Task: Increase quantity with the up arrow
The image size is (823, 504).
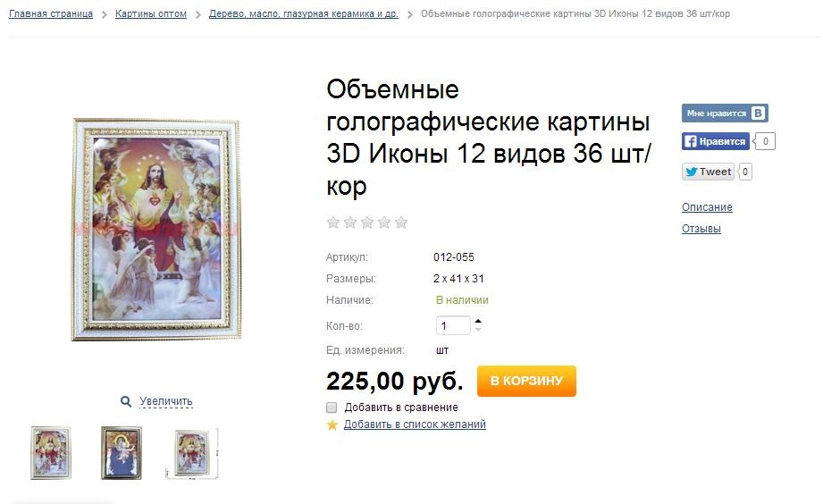Action: [478, 321]
